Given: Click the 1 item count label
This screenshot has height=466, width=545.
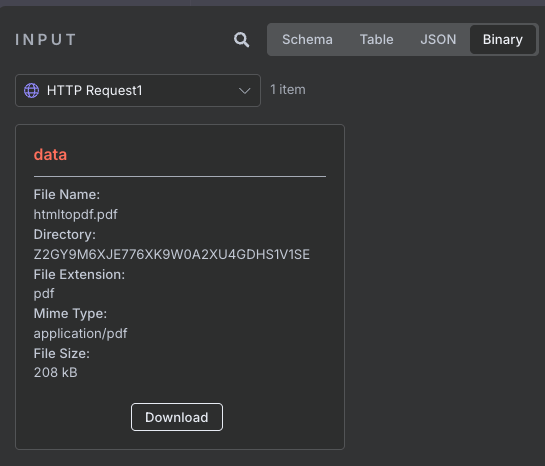Looking at the screenshot, I should point(288,90).
